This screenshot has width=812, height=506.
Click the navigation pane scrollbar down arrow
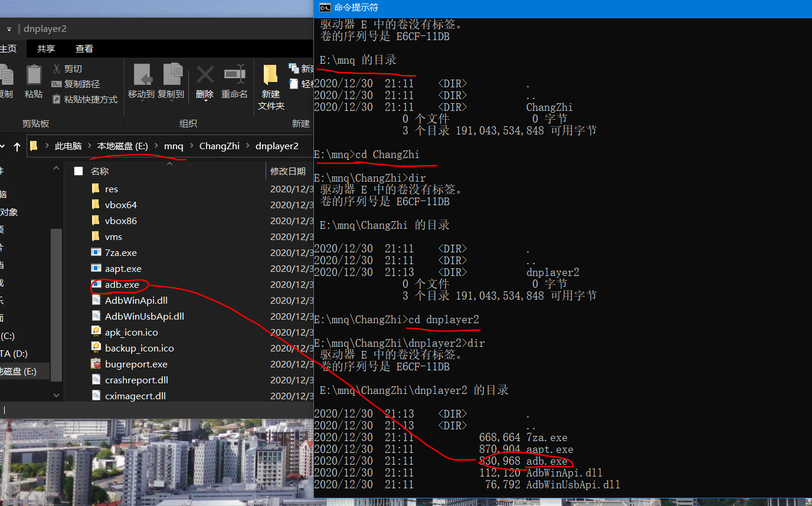(57, 395)
